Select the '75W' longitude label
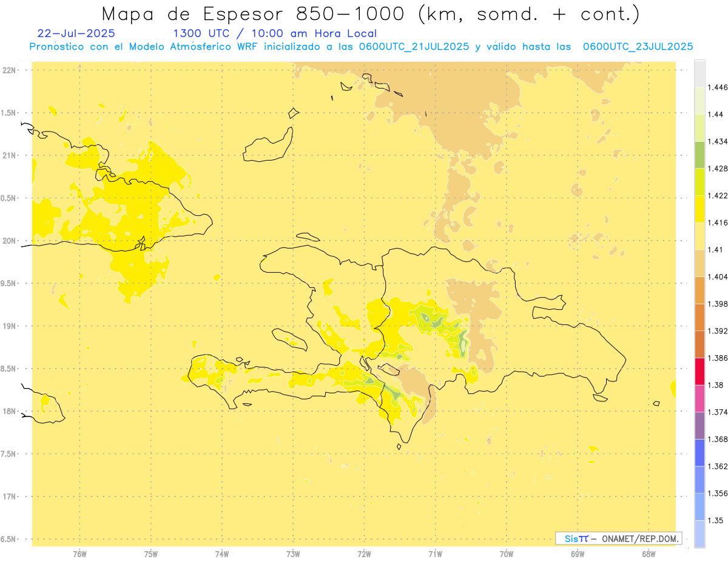728x562 pixels. tap(151, 554)
